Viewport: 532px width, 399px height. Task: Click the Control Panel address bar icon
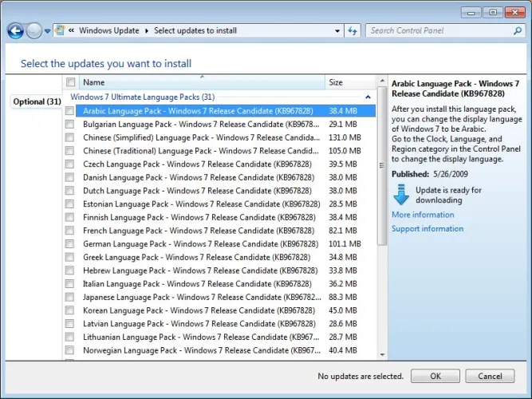(60, 30)
